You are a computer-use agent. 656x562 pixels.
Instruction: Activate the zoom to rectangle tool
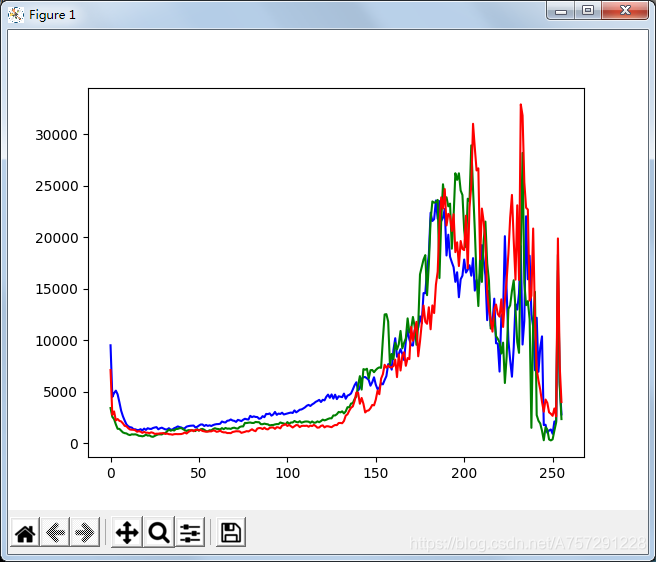tap(159, 533)
